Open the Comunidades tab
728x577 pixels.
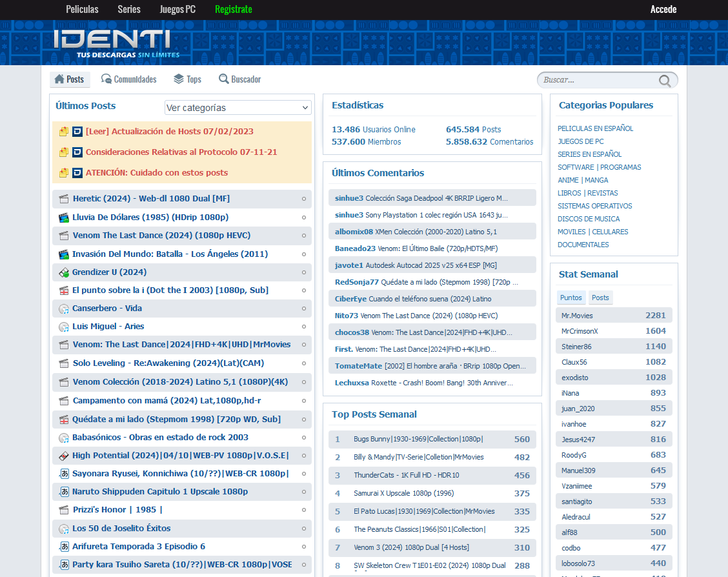click(128, 79)
